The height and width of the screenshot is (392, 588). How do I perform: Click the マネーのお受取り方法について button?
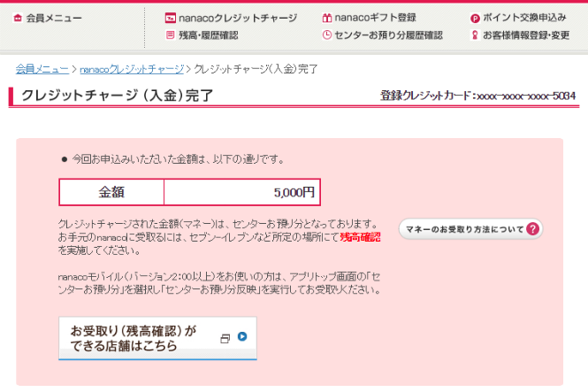[x=470, y=229]
